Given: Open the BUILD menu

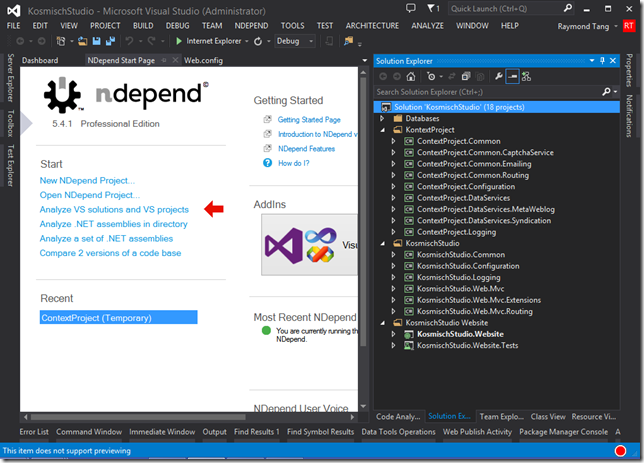Looking at the screenshot, I should [x=143, y=25].
